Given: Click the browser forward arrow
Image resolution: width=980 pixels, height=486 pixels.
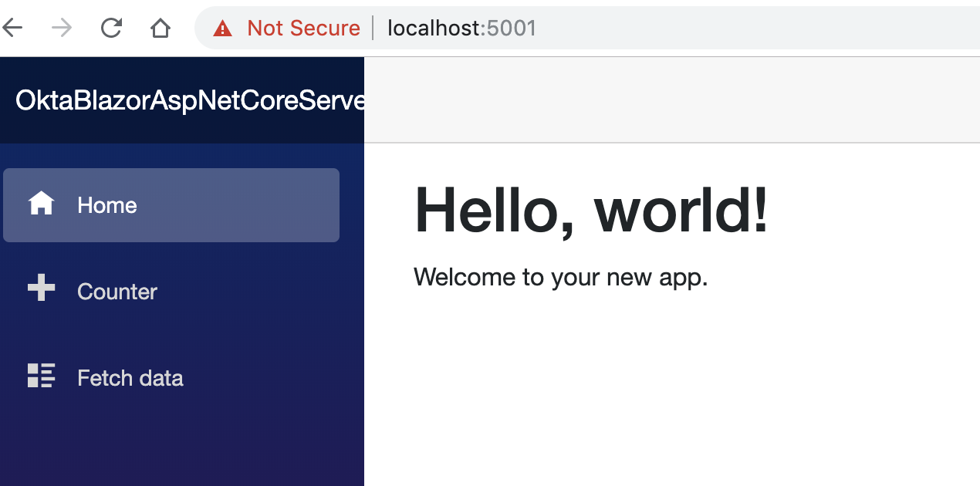Looking at the screenshot, I should (62, 29).
